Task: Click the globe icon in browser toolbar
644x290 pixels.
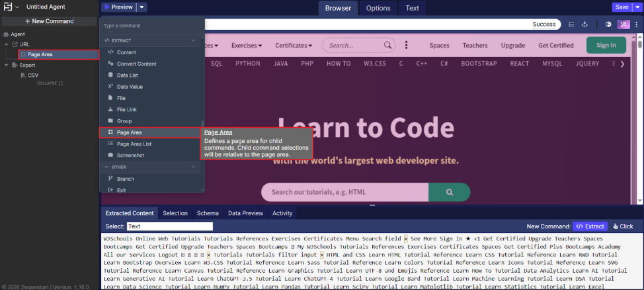Action: click(608, 24)
